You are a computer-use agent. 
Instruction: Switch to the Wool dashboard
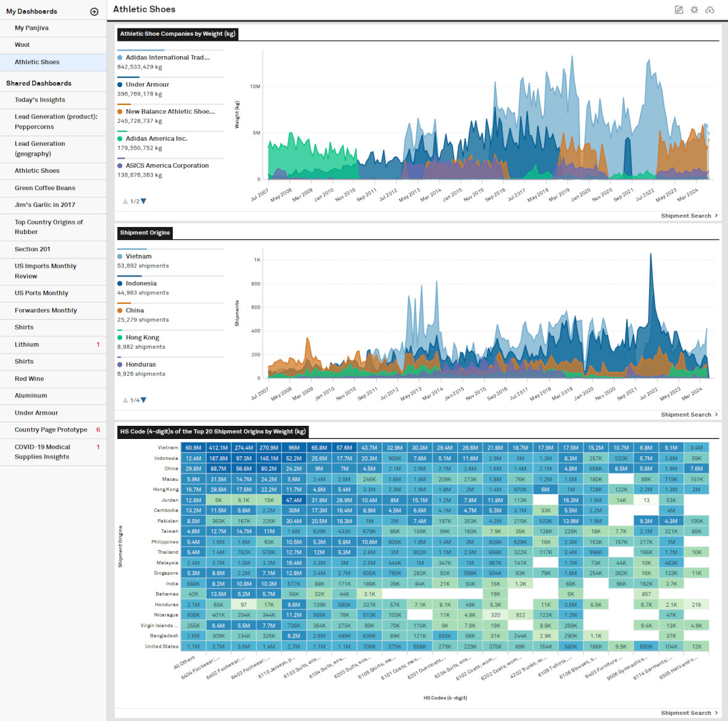click(22, 44)
